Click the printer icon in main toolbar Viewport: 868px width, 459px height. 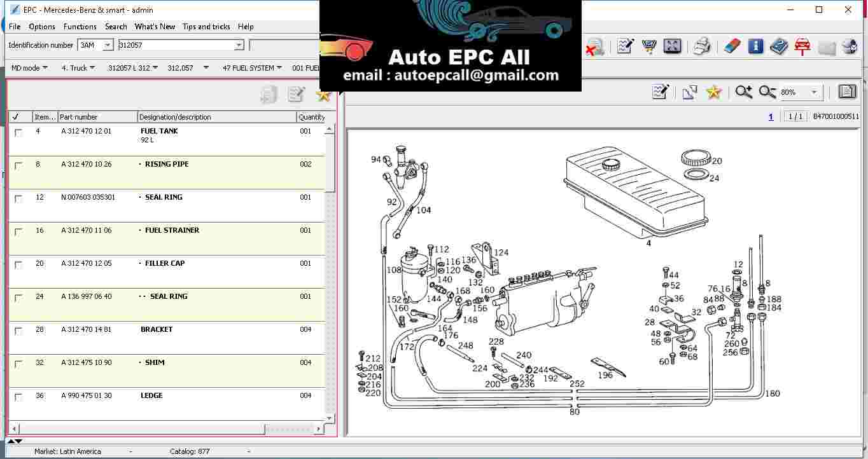(702, 46)
